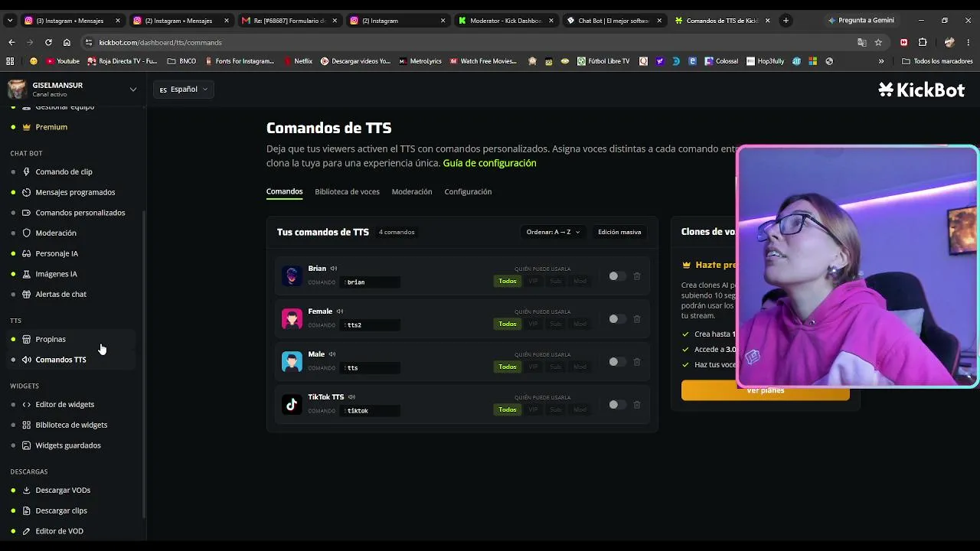Click the TikTok TTS logo avatar
This screenshot has height=551, width=980.
pos(292,404)
